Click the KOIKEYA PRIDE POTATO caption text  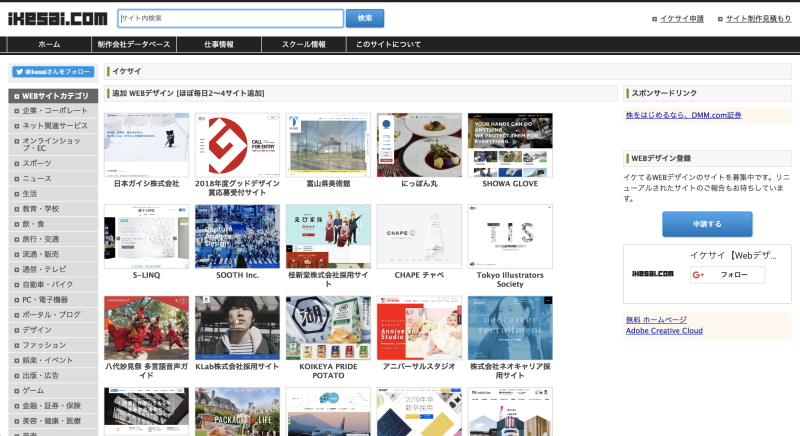pos(328,371)
